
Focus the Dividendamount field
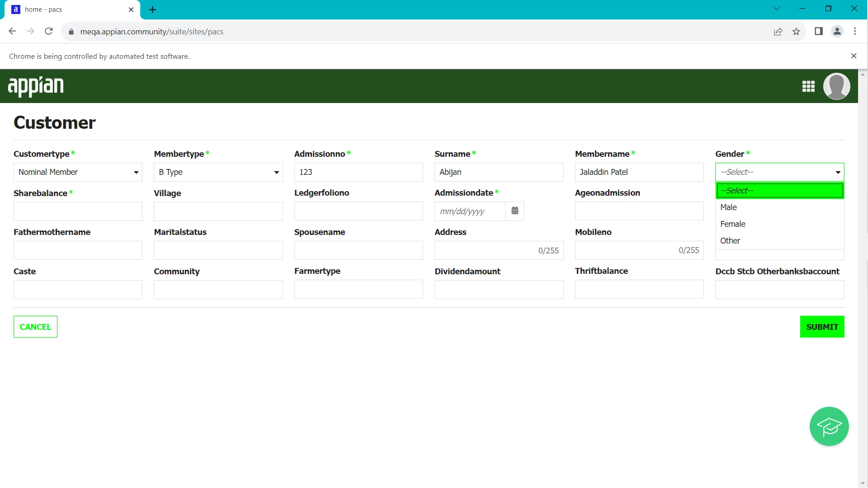point(499,290)
